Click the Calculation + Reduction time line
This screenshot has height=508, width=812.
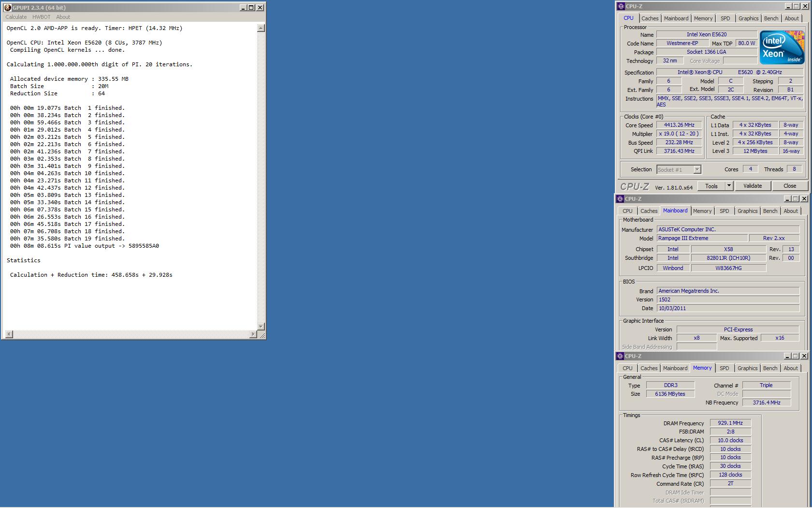(91, 275)
